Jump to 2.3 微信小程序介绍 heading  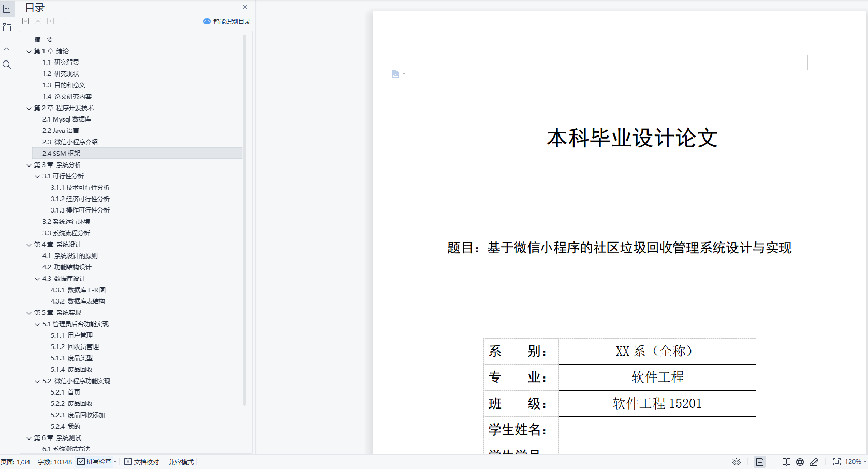(70, 142)
